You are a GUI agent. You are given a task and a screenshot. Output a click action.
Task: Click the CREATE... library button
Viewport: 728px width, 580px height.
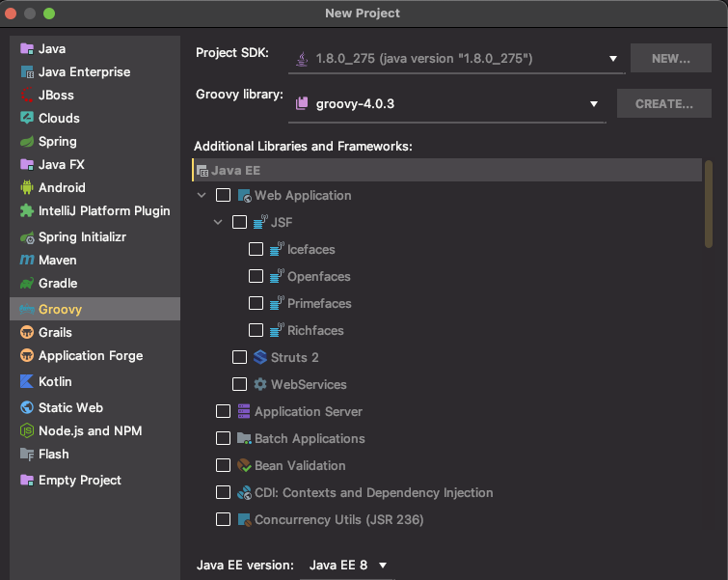pos(664,103)
